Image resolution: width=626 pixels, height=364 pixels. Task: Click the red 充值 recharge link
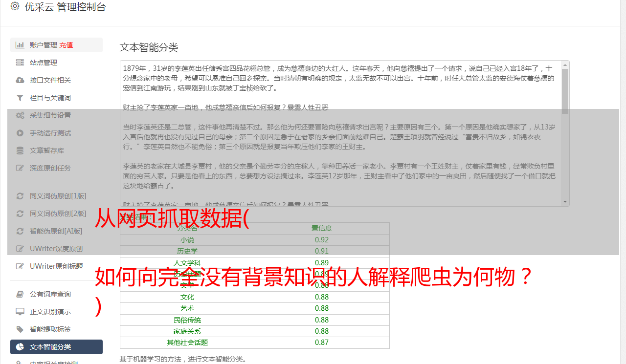coord(66,45)
